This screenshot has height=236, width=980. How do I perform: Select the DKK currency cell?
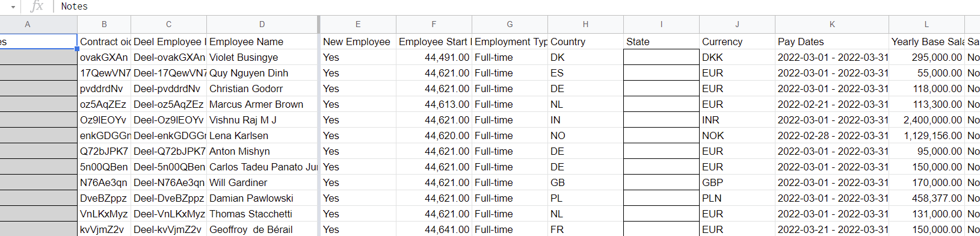click(x=737, y=57)
